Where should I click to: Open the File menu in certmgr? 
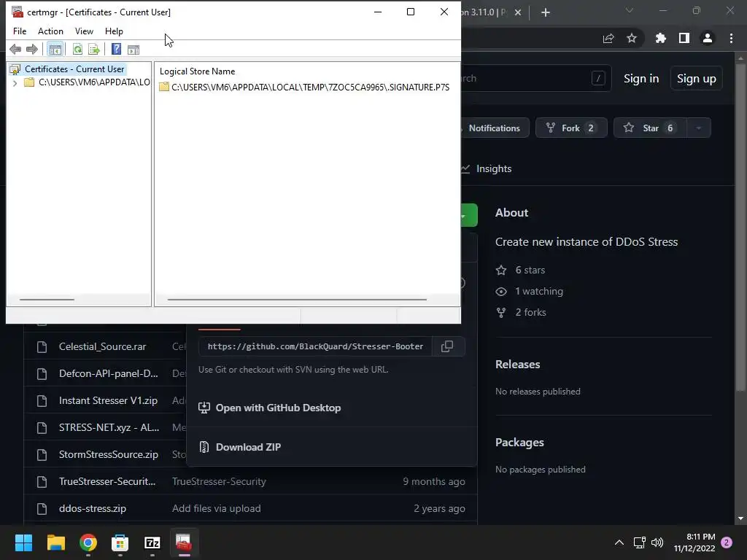[20, 31]
